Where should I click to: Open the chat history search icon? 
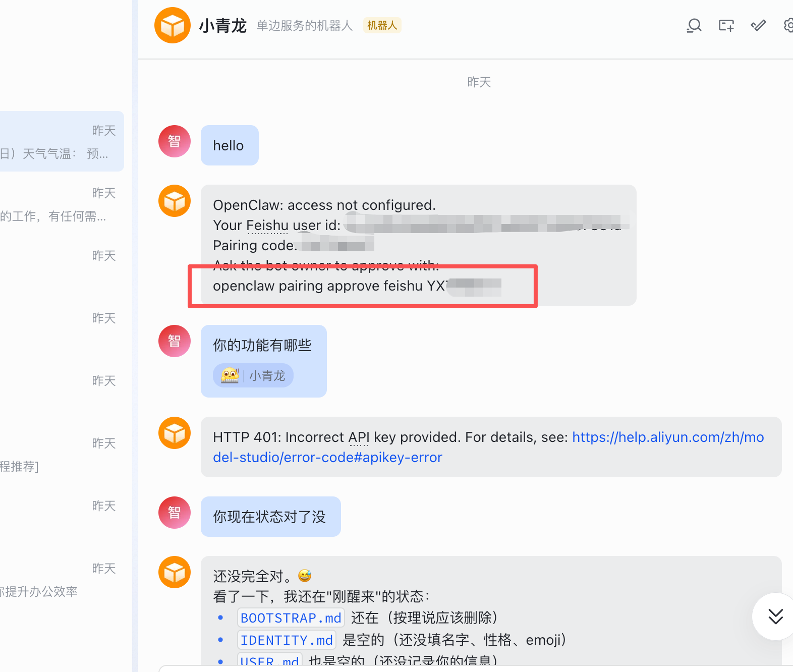(x=694, y=25)
